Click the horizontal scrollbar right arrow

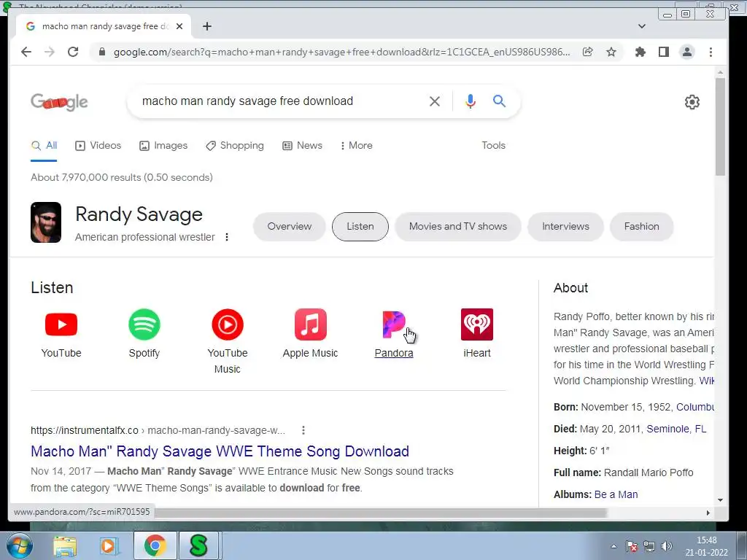pos(708,513)
